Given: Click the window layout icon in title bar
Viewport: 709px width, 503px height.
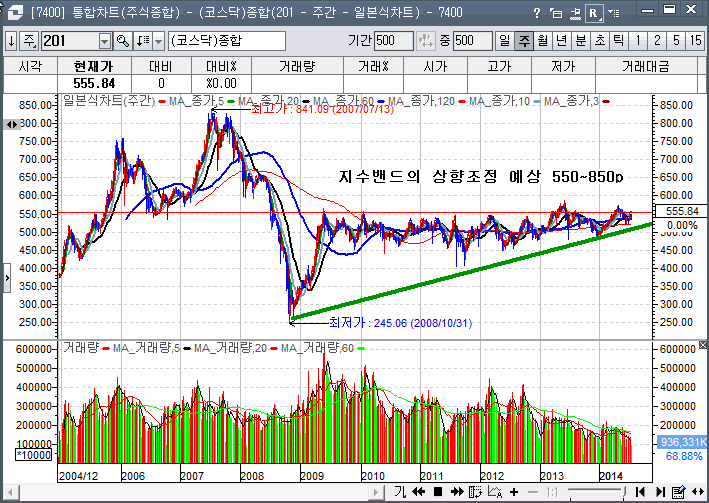Looking at the screenshot, I should pos(556,13).
